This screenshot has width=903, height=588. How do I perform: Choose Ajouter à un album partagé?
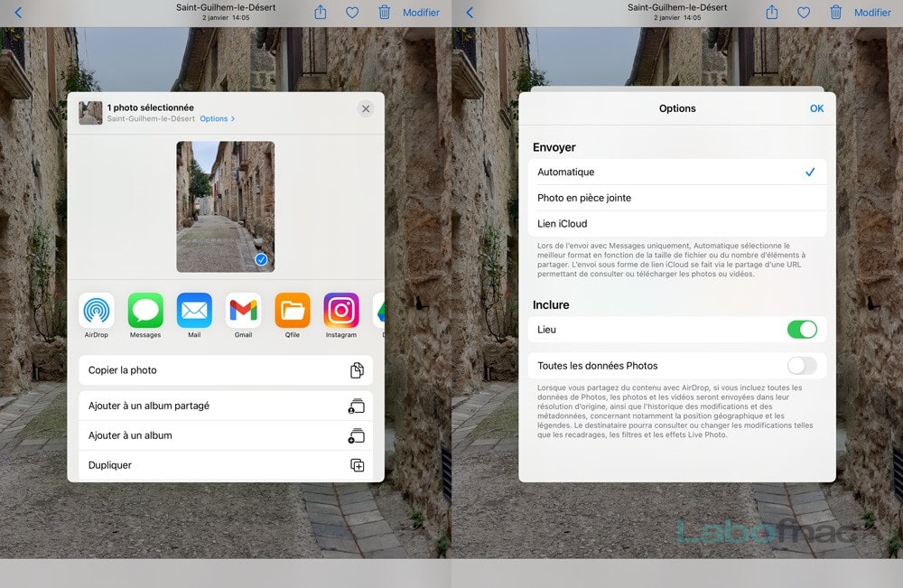click(226, 406)
